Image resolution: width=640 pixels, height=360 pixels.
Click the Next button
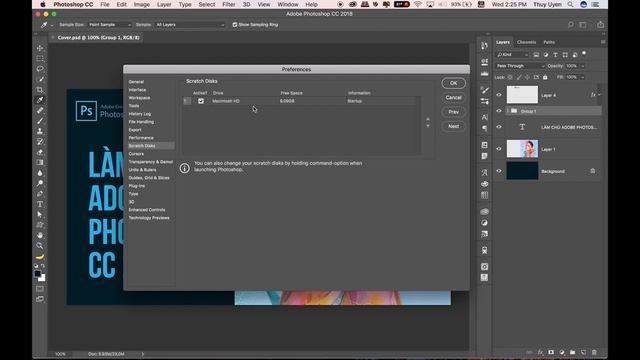click(x=453, y=127)
